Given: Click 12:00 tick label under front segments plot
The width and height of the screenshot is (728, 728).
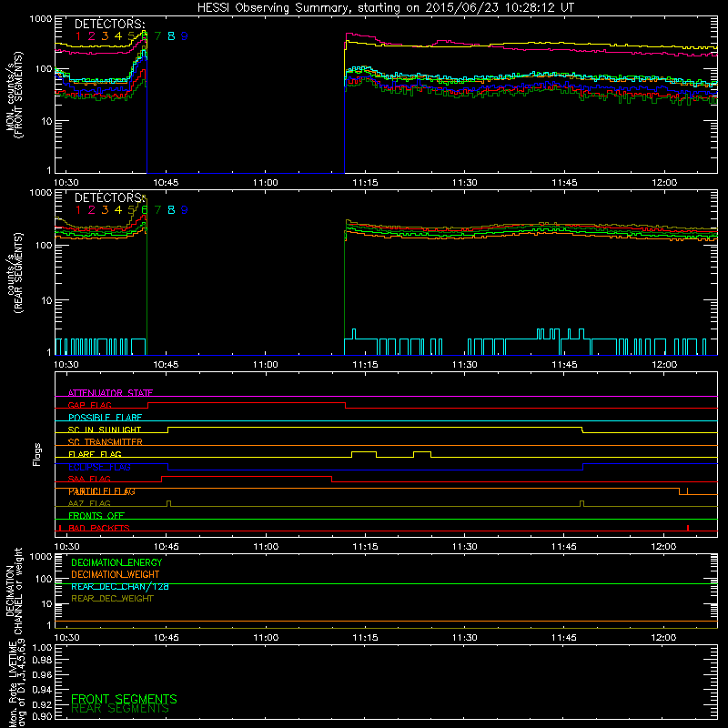Looking at the screenshot, I should [664, 183].
